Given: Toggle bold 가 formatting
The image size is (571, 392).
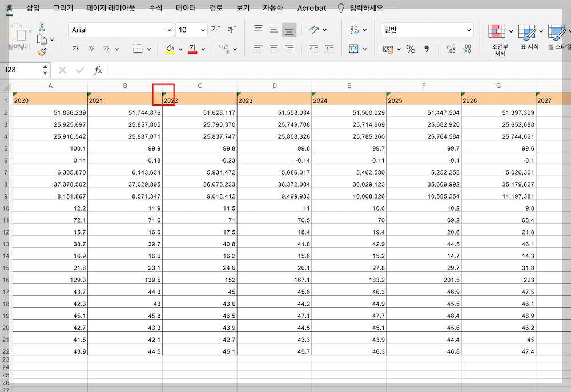Looking at the screenshot, I should point(75,49).
